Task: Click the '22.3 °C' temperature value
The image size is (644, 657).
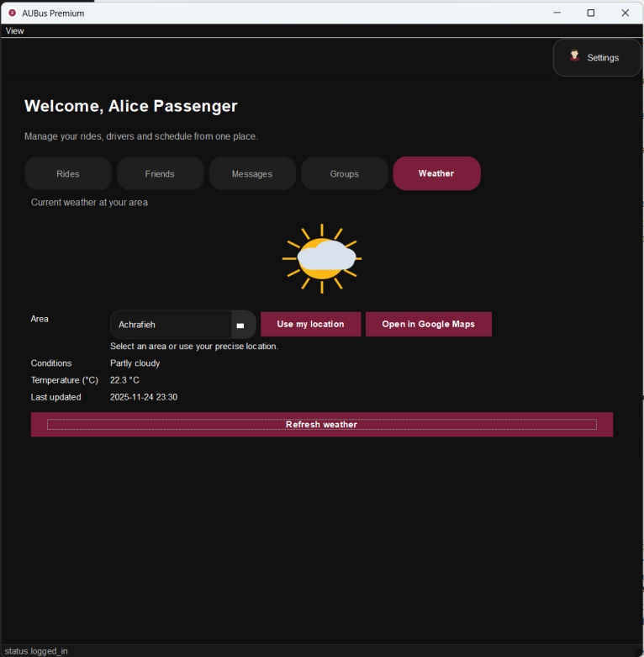Action: tap(124, 380)
